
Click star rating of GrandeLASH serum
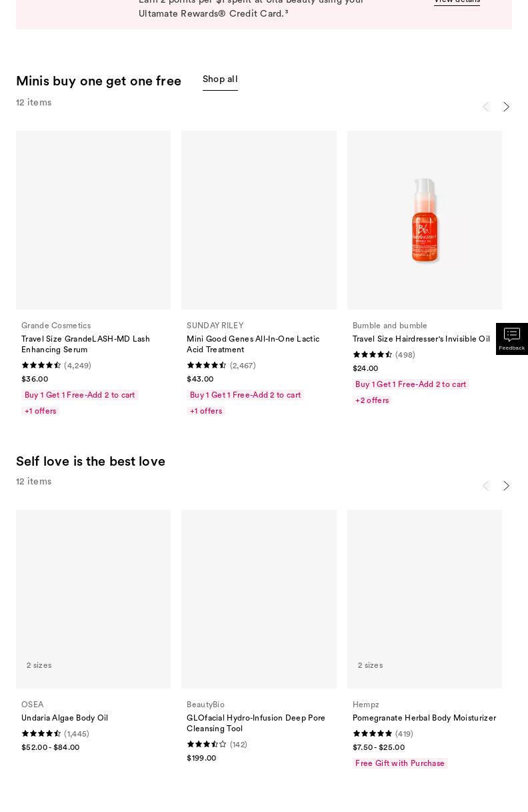pos(41,366)
